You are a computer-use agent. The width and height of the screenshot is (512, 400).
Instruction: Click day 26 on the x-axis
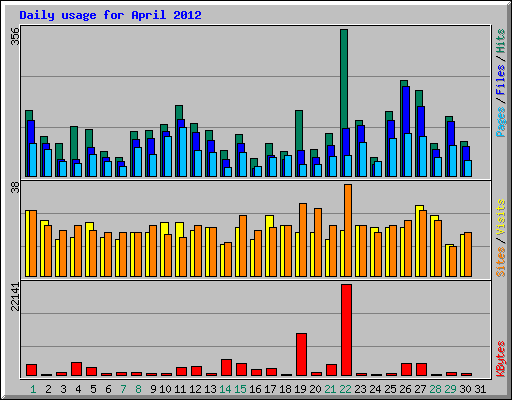(x=405, y=389)
